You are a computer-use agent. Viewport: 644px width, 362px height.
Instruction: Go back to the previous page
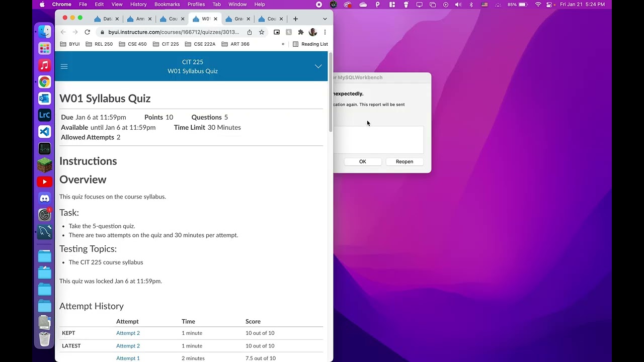point(63,32)
